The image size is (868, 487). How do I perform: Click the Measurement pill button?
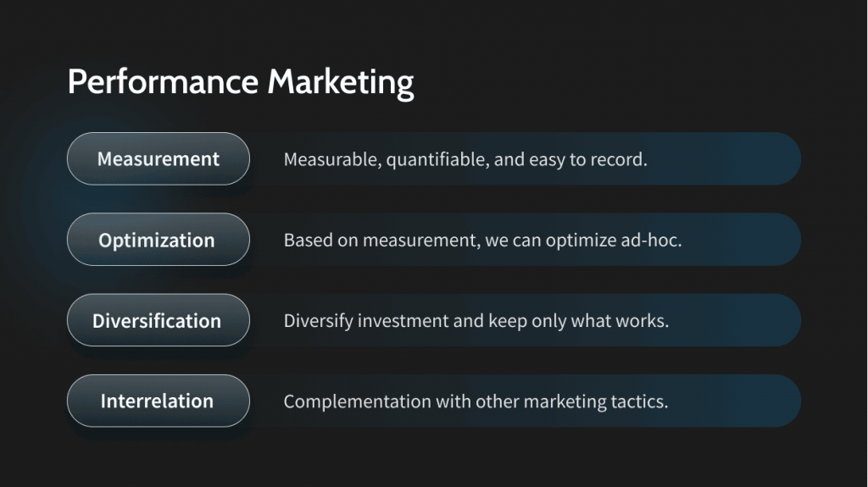click(158, 159)
